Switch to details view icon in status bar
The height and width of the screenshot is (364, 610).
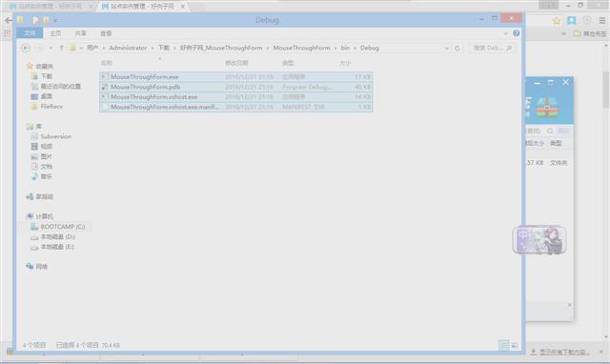pyautogui.click(x=504, y=345)
